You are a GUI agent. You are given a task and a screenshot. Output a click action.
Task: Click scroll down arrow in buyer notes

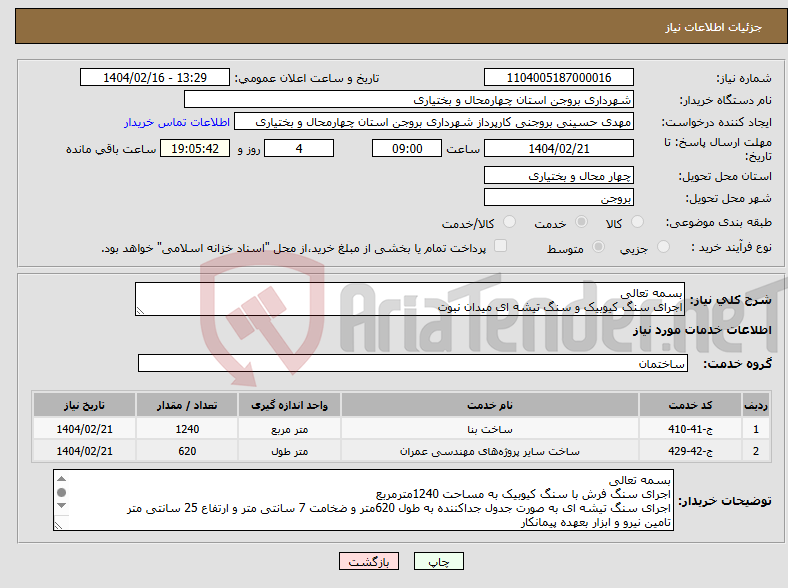tap(61, 506)
